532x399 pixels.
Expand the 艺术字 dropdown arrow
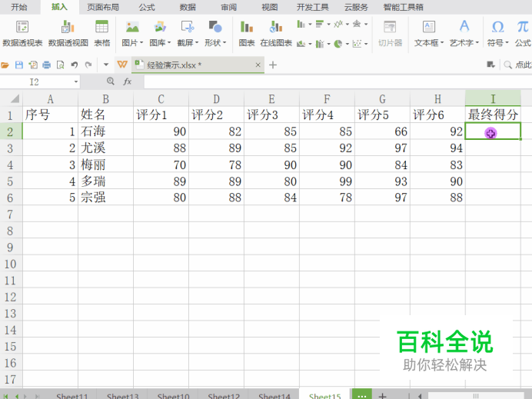[x=477, y=43]
